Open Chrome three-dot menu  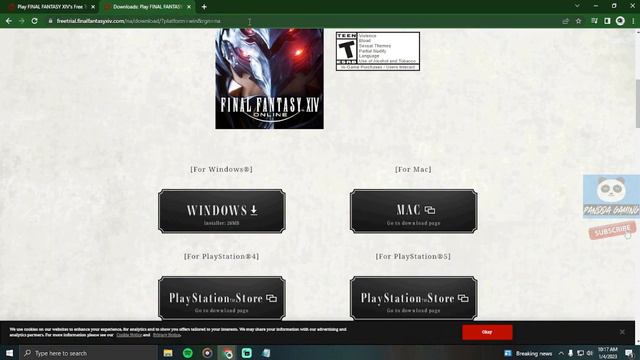pyautogui.click(x=633, y=21)
